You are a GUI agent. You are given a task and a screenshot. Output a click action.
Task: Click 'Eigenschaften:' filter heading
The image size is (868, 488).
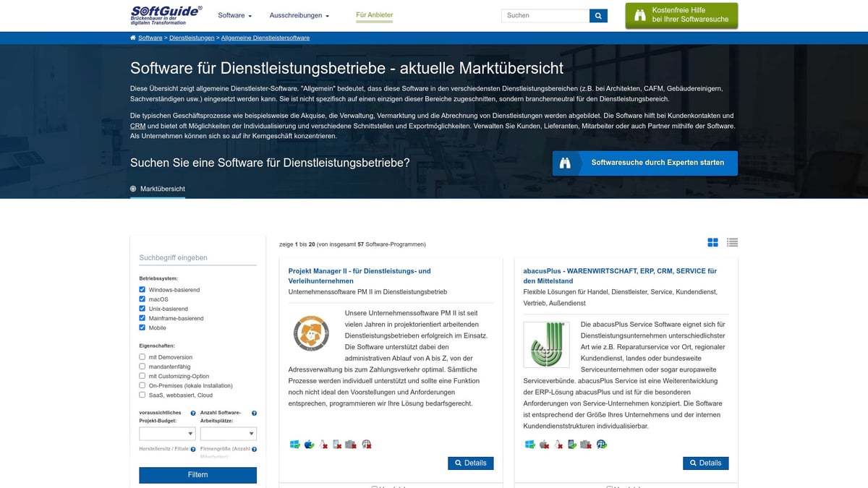click(157, 346)
